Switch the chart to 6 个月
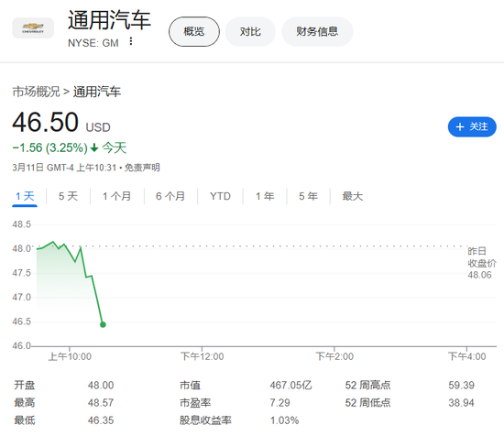504x436 pixels. point(170,196)
